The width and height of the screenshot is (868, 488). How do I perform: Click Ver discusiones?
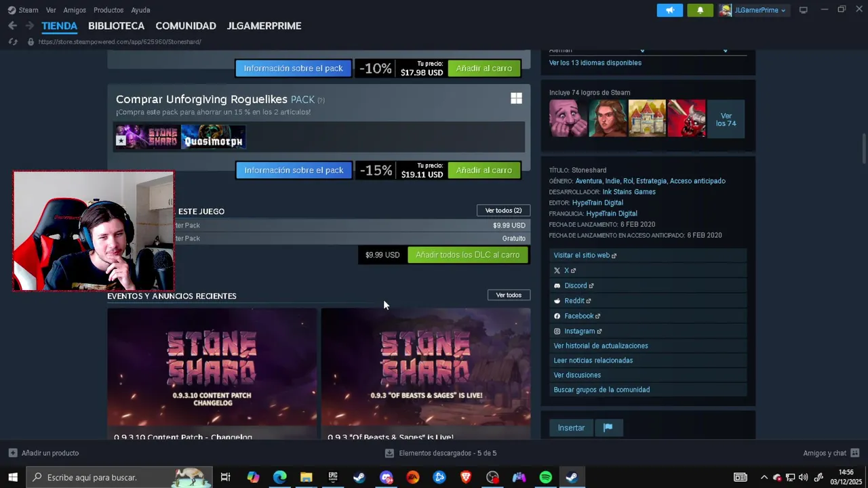tap(648, 375)
